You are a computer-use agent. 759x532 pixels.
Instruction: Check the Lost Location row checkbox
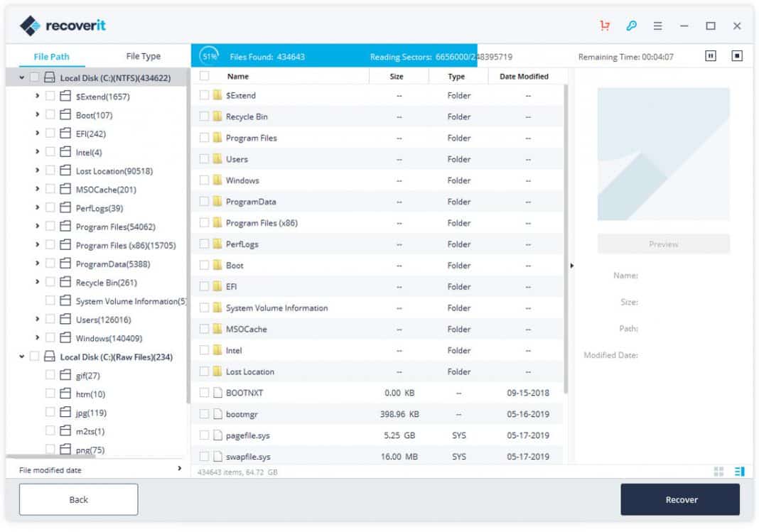click(x=204, y=371)
